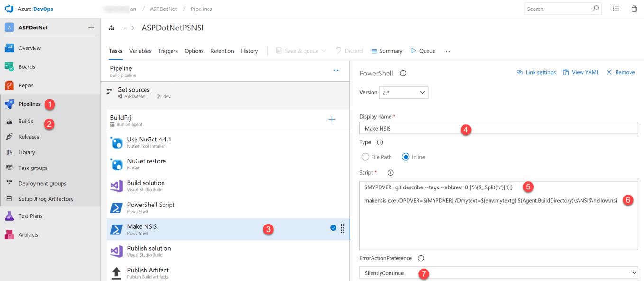This screenshot has width=644, height=281.
Task: Click the View YAML button
Action: tap(581, 72)
